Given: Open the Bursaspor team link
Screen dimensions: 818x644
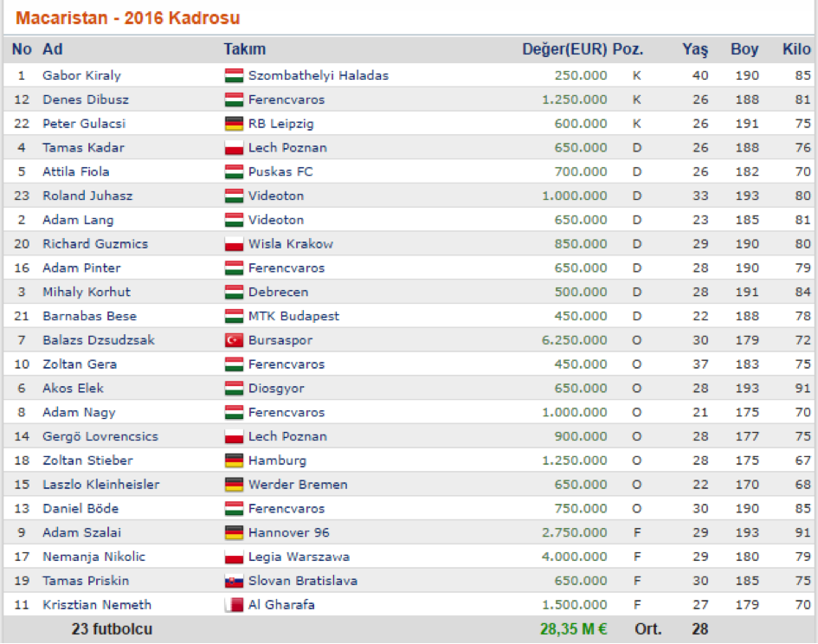Looking at the screenshot, I should pyautogui.click(x=280, y=340).
